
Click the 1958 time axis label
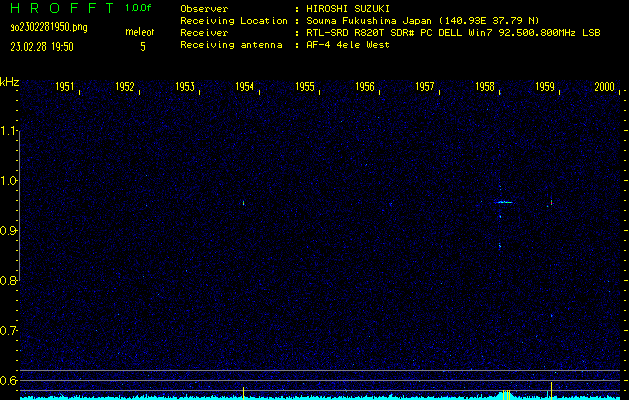[x=485, y=87]
